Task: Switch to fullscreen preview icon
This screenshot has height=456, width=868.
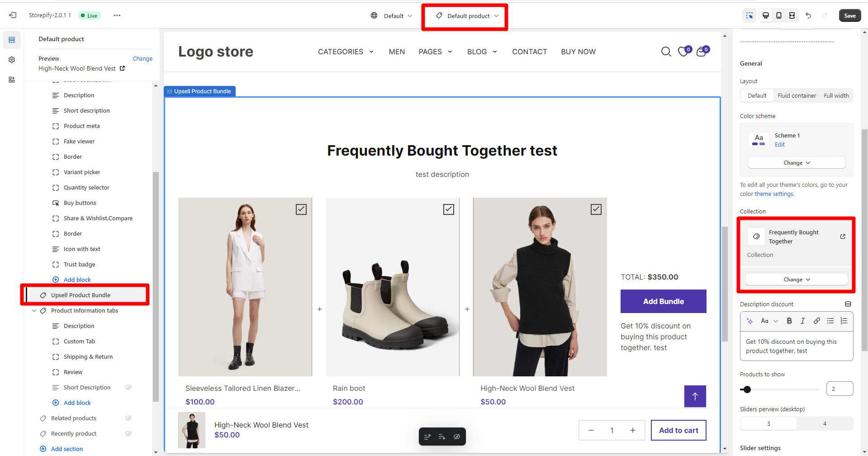Action: (792, 15)
